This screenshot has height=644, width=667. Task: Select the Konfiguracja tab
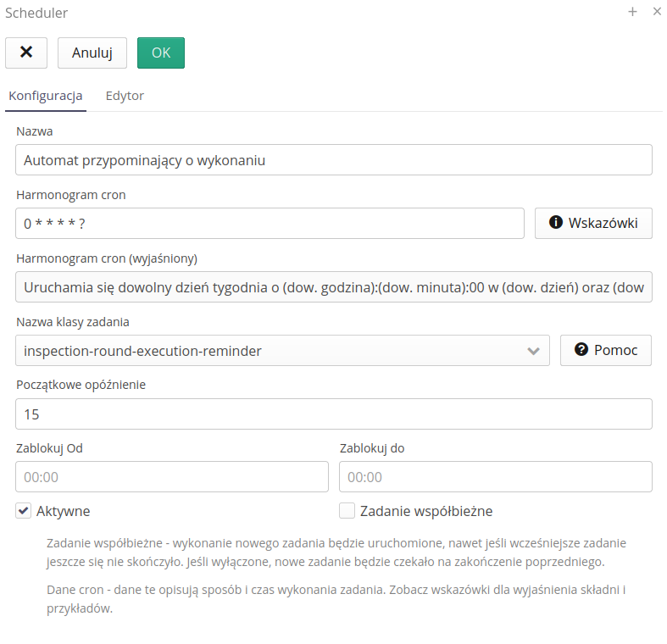point(46,96)
